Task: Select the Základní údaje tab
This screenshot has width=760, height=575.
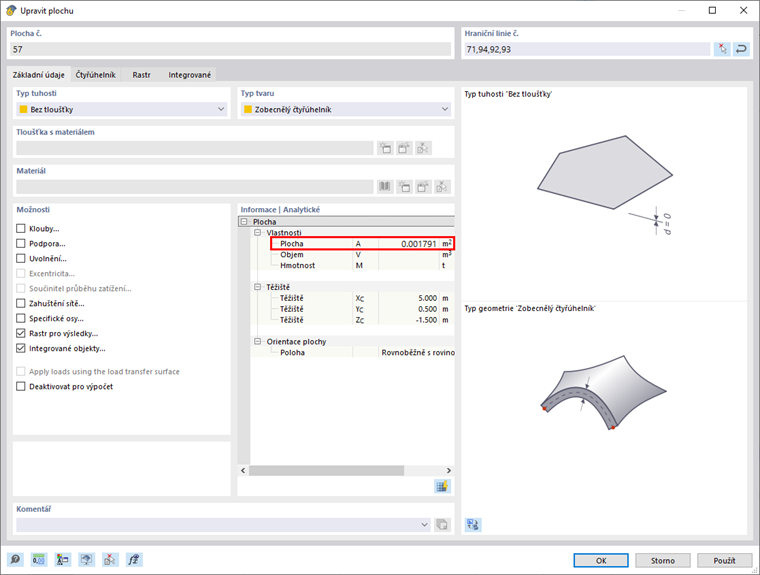Action: pyautogui.click(x=39, y=75)
